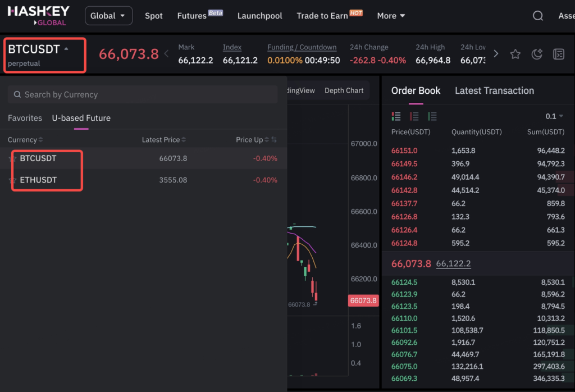The image size is (575, 392).
Task: Star BTCUSDT as a favorite
Action: point(515,54)
